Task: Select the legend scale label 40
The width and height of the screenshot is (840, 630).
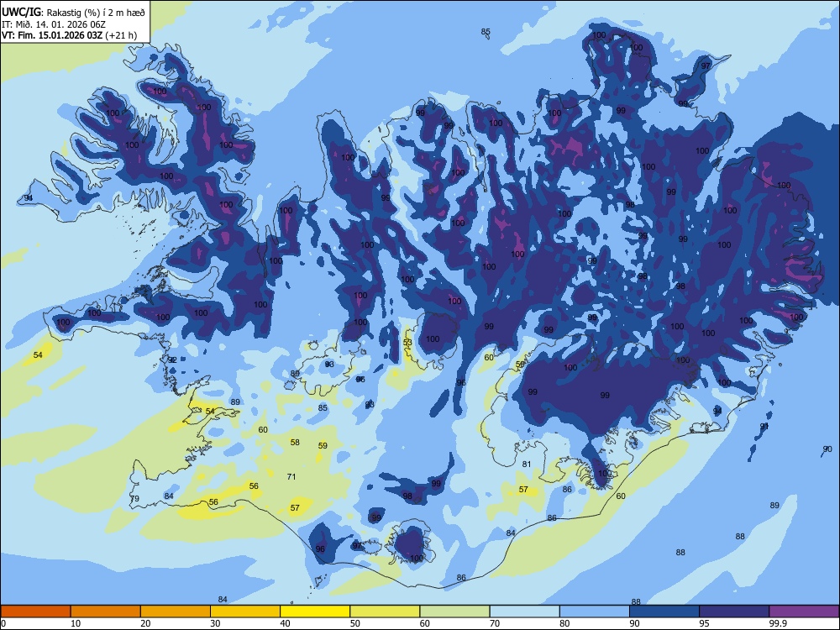Action: click(x=286, y=623)
